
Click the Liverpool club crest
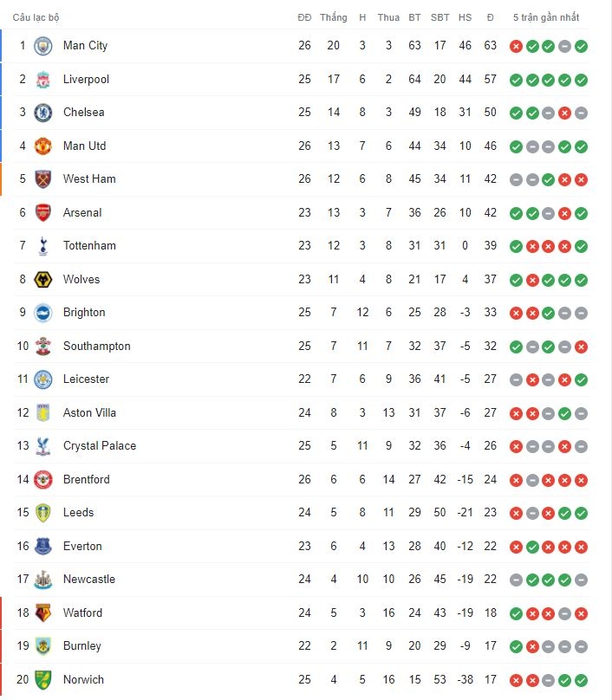pos(43,80)
